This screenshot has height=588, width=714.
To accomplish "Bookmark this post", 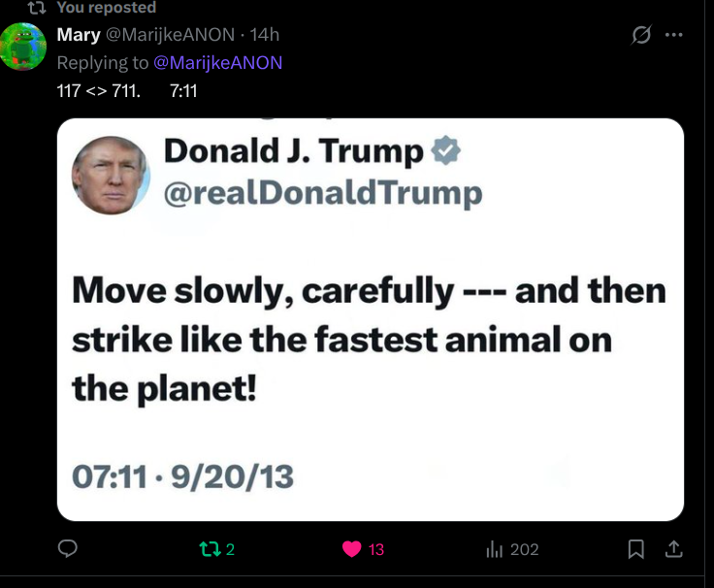I will coord(636,549).
